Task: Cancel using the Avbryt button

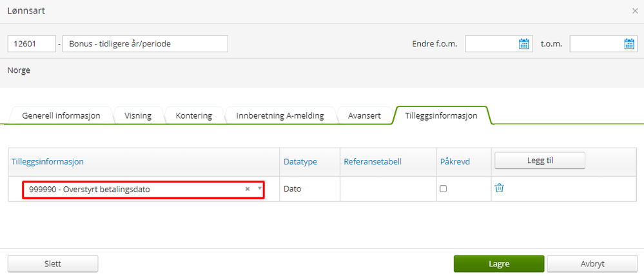Action: tap(592, 264)
